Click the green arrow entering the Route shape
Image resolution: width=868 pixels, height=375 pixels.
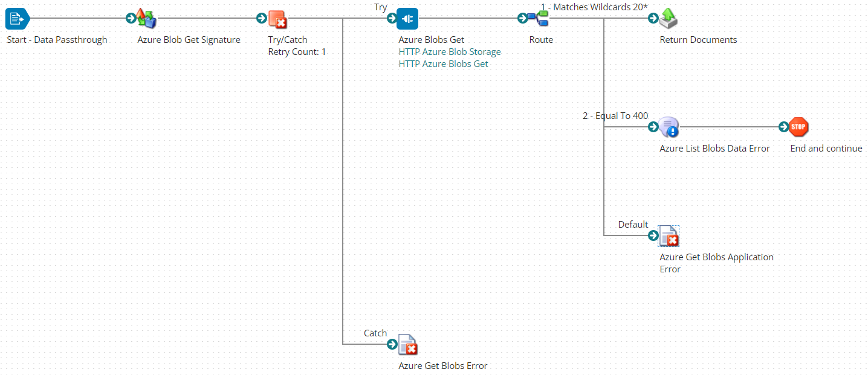522,19
